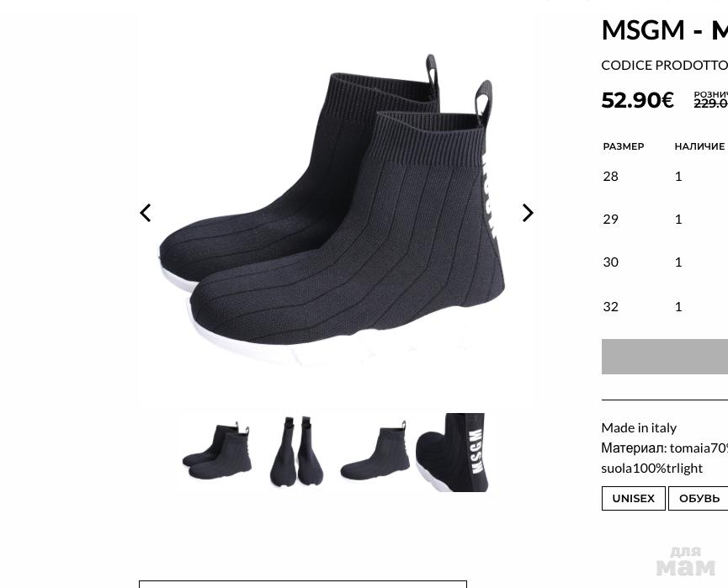Screen dimensions: 728x588
Task: Click the empty bordered box below thumbnails
Action: point(303,584)
